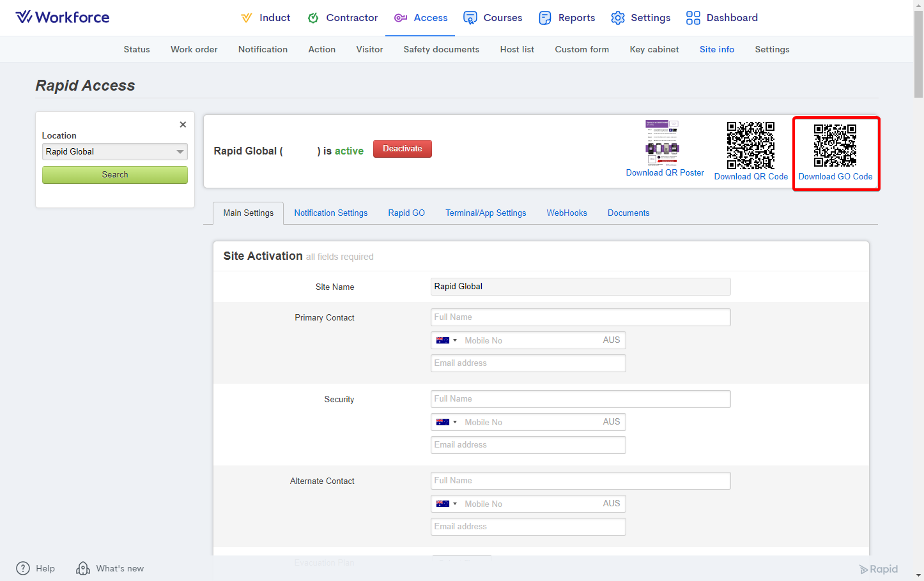Click the Workforce logo

tap(63, 17)
